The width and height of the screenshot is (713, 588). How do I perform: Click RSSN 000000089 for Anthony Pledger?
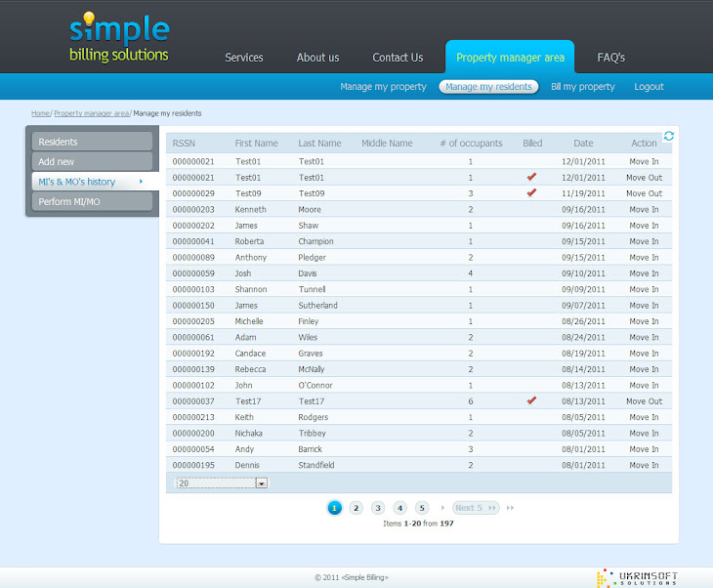coord(193,258)
